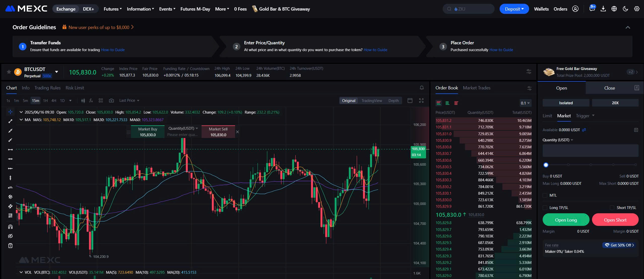Click the trade panel quantity input field

[590, 151]
